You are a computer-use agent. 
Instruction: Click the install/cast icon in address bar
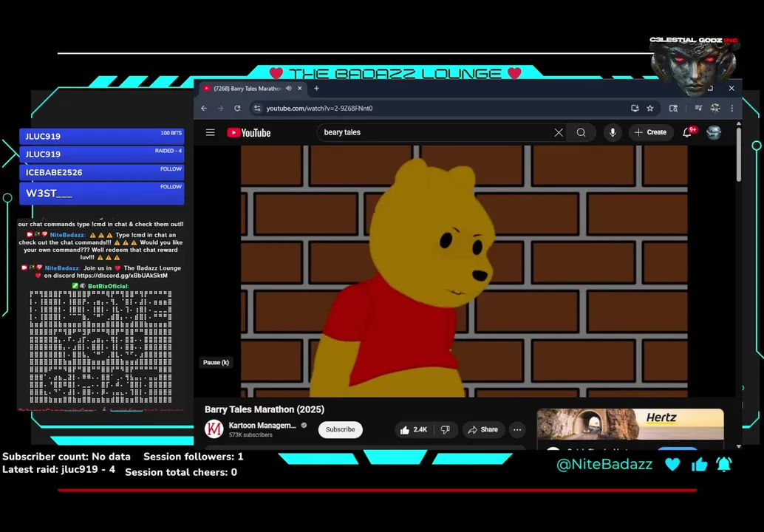click(635, 108)
